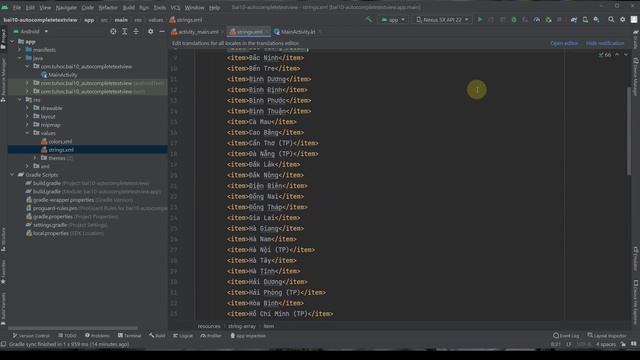Click the Open editor link
640x360 pixels.
[564, 43]
